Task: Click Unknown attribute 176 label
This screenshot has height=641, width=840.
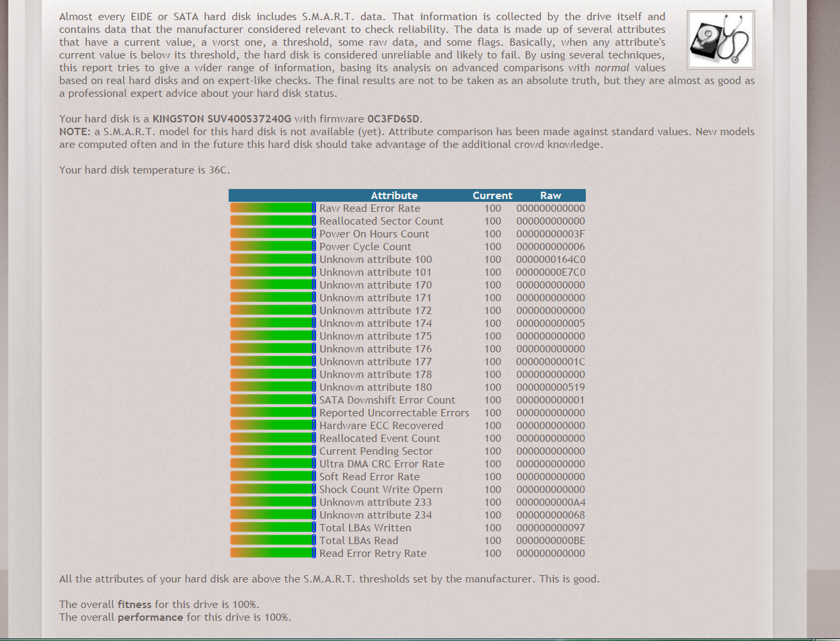Action: click(375, 349)
